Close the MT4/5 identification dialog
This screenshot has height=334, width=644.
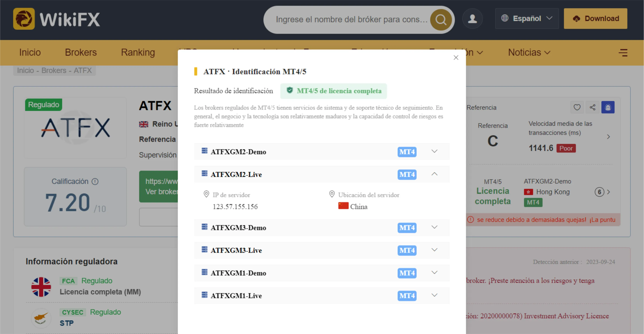tap(456, 58)
